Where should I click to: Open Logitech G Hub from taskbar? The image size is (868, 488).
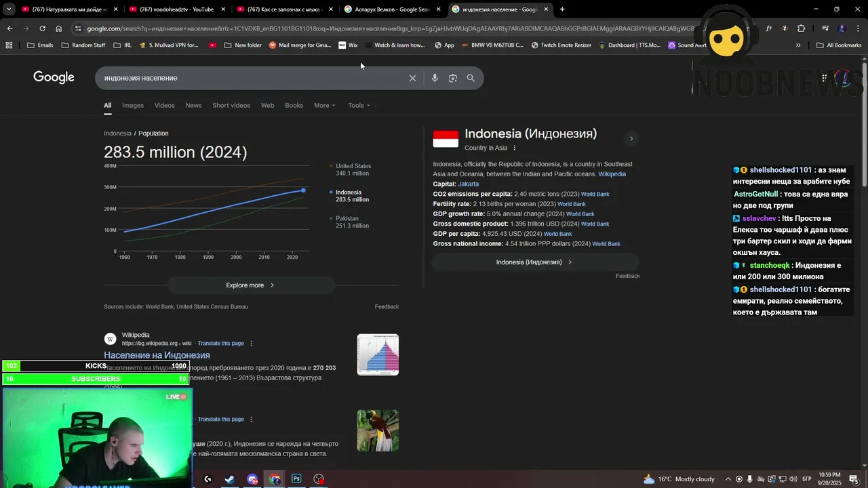208,479
